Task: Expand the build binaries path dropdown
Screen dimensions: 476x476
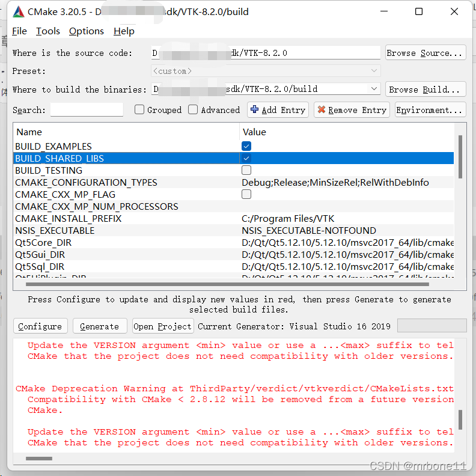Action: tap(374, 89)
